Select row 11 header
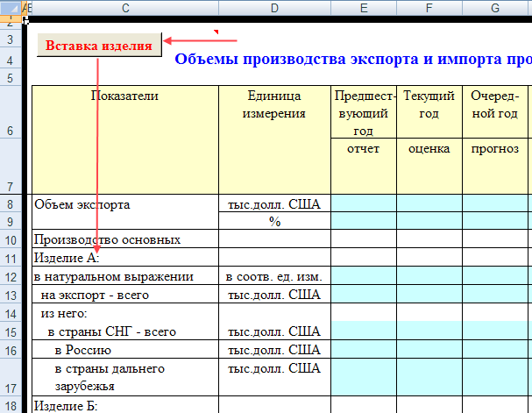Screen dimensions: 532x413 [11, 258]
